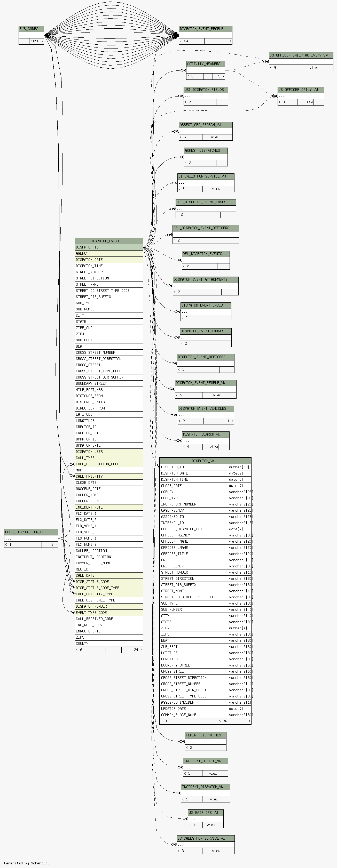Select LATITUDE row in DISPATCH_EVENTS
Image resolution: width=337 pixels, height=868 pixels.
109,415
